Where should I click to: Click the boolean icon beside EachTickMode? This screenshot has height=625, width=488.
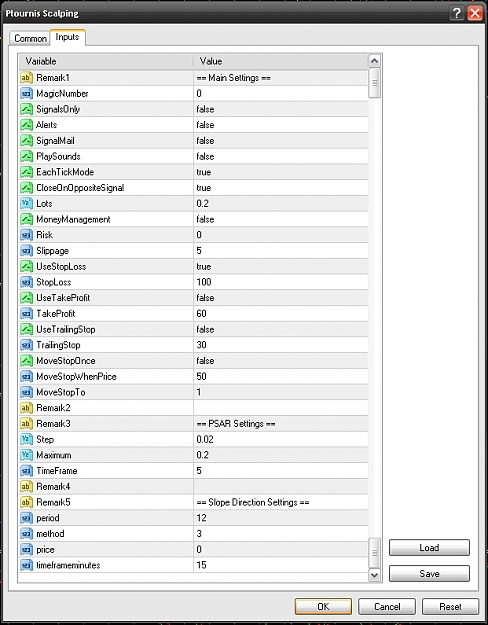[x=26, y=172]
